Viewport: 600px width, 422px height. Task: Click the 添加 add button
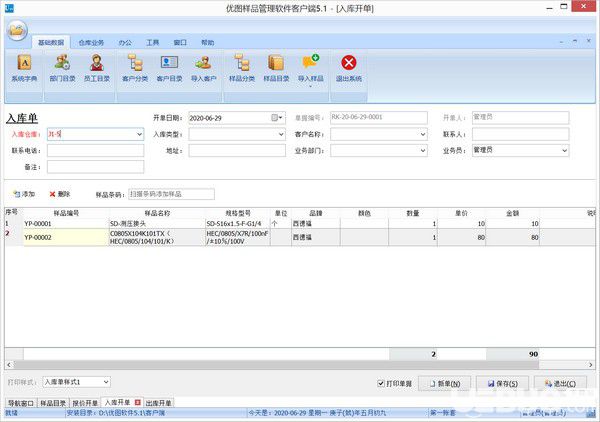[24, 194]
